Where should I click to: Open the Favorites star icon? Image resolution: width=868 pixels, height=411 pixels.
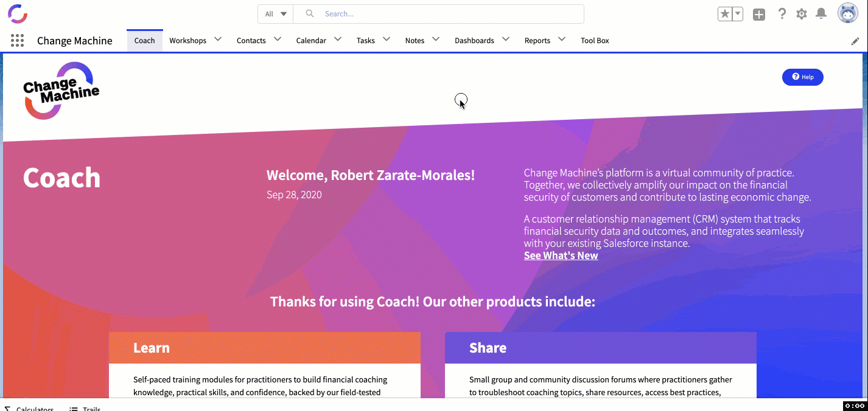point(725,14)
